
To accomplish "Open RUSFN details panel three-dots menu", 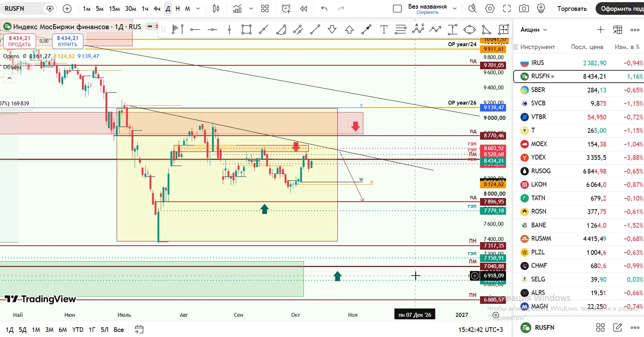I will pyautogui.click(x=635, y=328).
